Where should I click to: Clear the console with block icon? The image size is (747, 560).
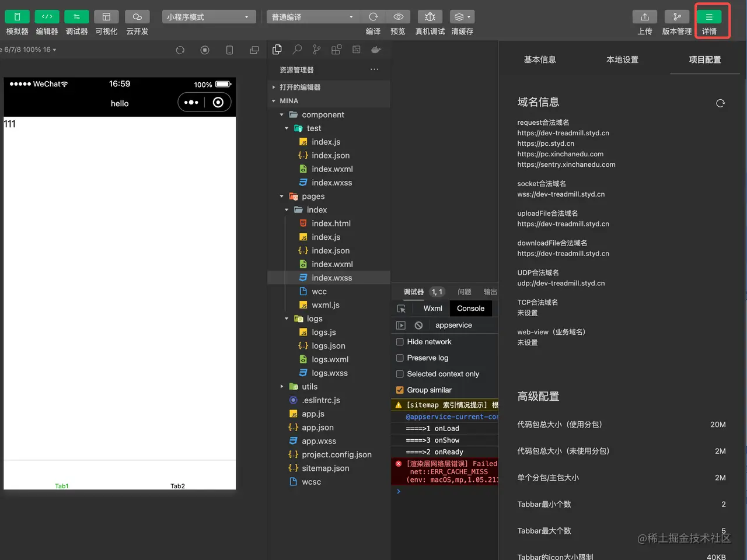(418, 325)
